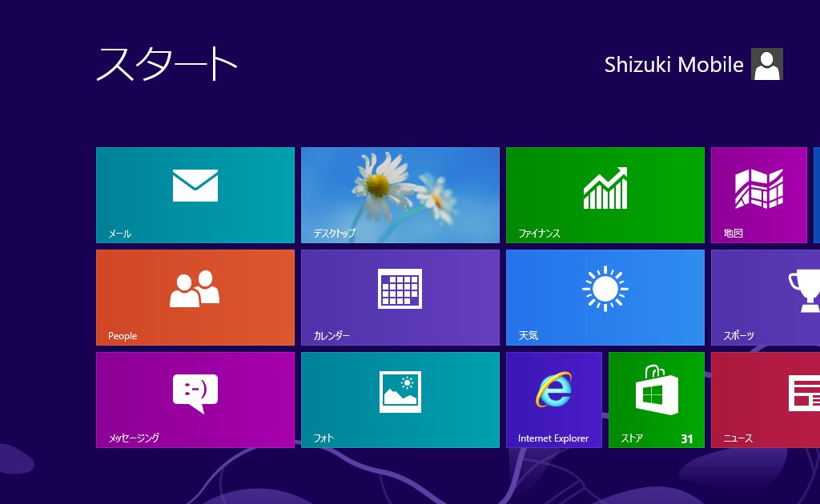Open the Desktop tile with daisies
820x504 pixels.
coord(400,195)
